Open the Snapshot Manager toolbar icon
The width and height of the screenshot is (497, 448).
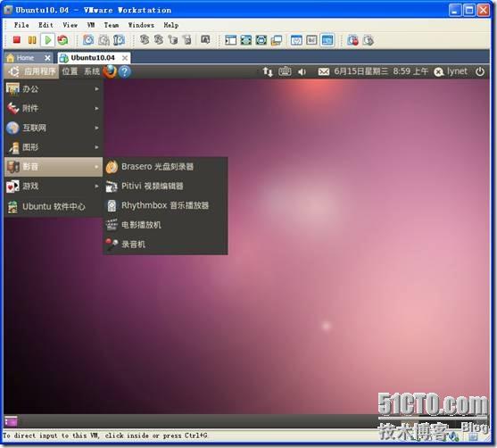pos(119,40)
